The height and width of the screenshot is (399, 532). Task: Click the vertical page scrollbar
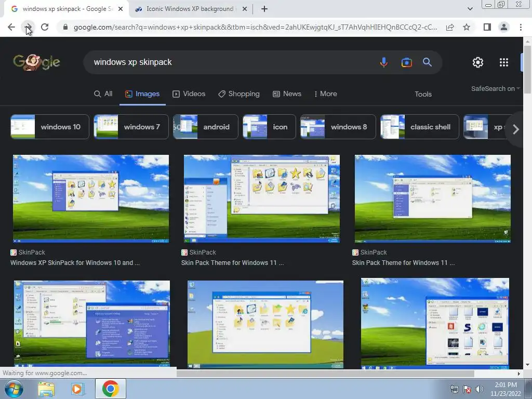tap(527, 70)
